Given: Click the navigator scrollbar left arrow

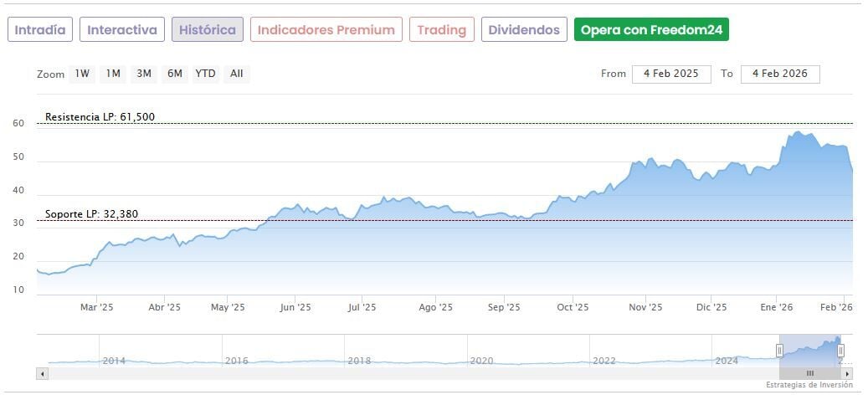Looking at the screenshot, I should [42, 373].
